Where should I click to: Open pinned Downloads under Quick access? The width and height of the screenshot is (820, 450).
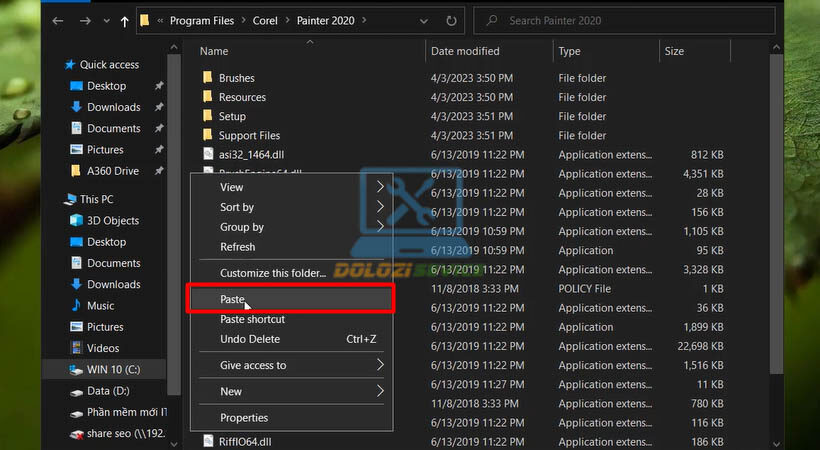(x=113, y=107)
